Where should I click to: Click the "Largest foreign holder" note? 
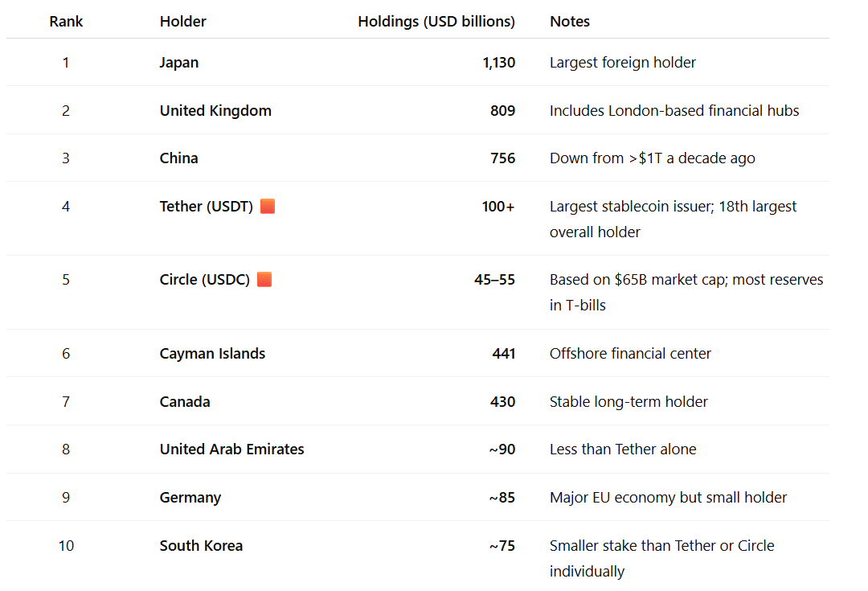[623, 63]
